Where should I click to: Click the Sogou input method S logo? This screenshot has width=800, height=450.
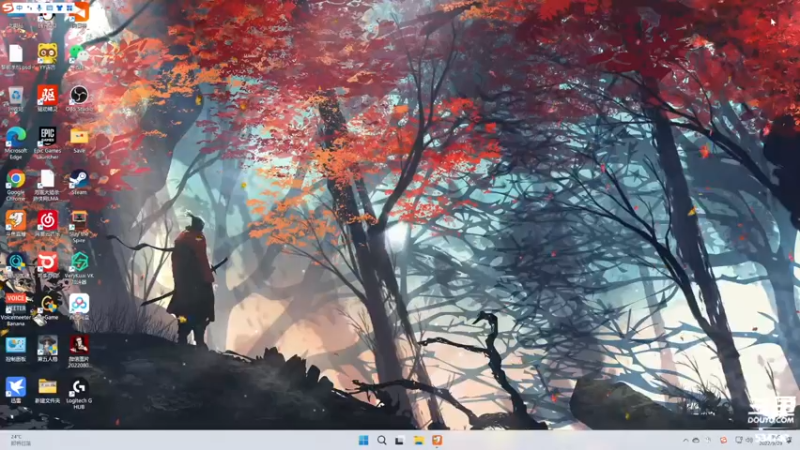(7, 8)
